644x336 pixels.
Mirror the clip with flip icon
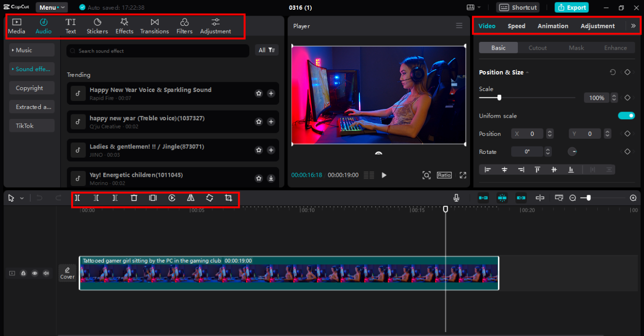(x=191, y=198)
